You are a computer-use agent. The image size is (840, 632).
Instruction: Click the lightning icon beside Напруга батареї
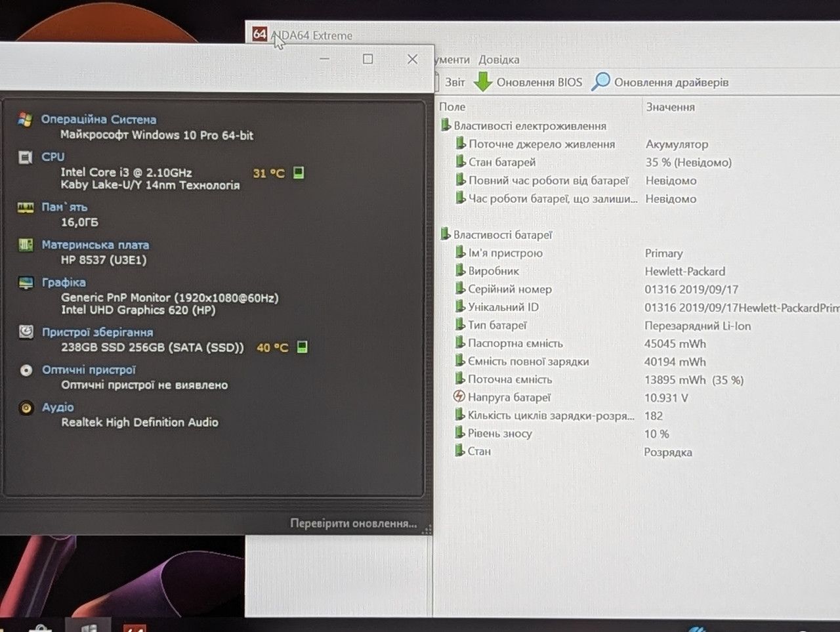coord(459,397)
